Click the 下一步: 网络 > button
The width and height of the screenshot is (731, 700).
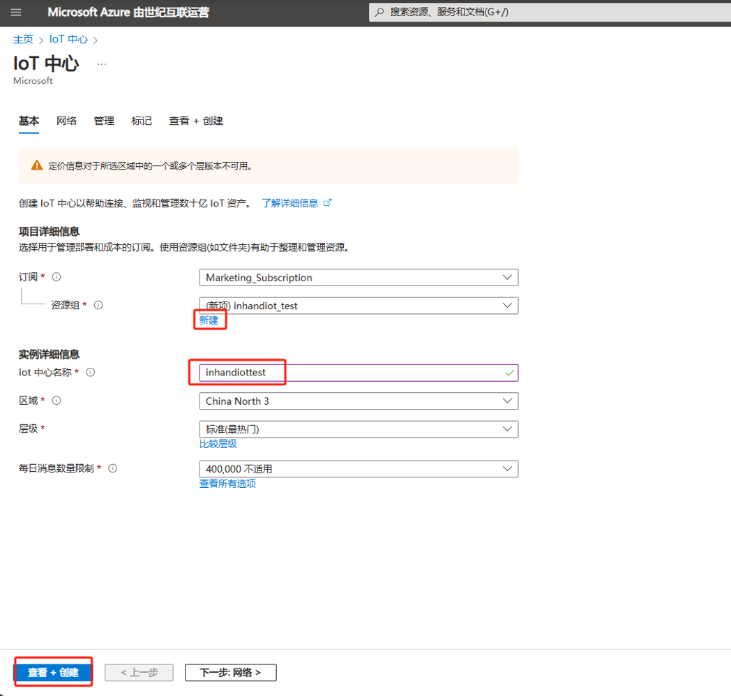click(230, 673)
